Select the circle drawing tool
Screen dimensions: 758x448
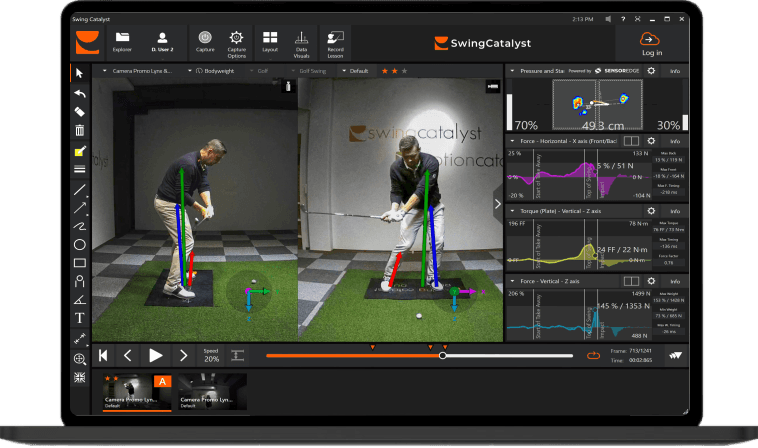click(x=79, y=244)
